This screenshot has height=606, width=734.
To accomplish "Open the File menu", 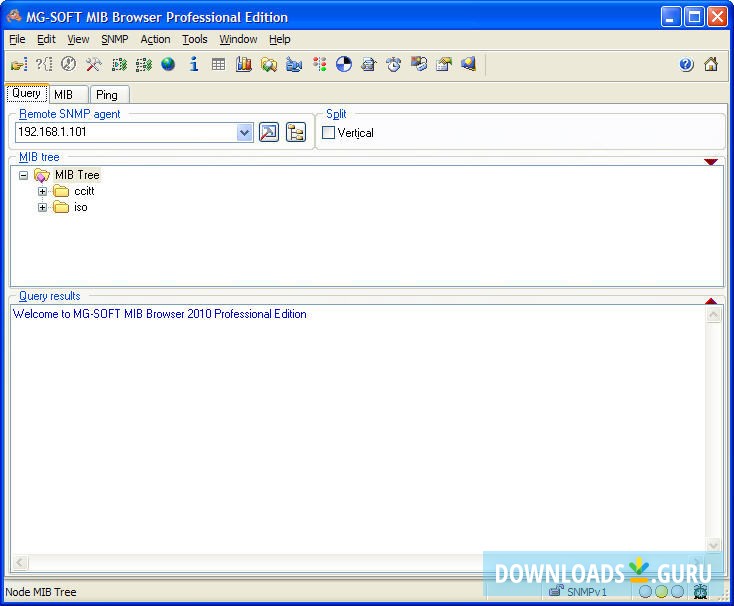I will 17,39.
